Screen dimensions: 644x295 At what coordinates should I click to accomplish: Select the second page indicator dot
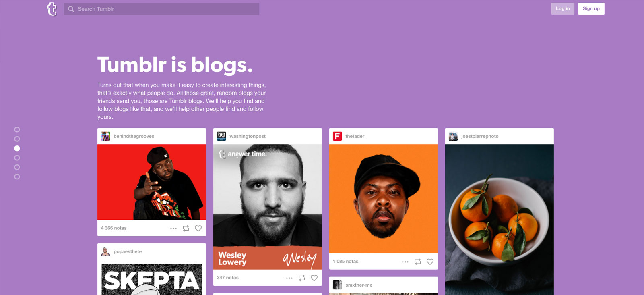pyautogui.click(x=17, y=139)
